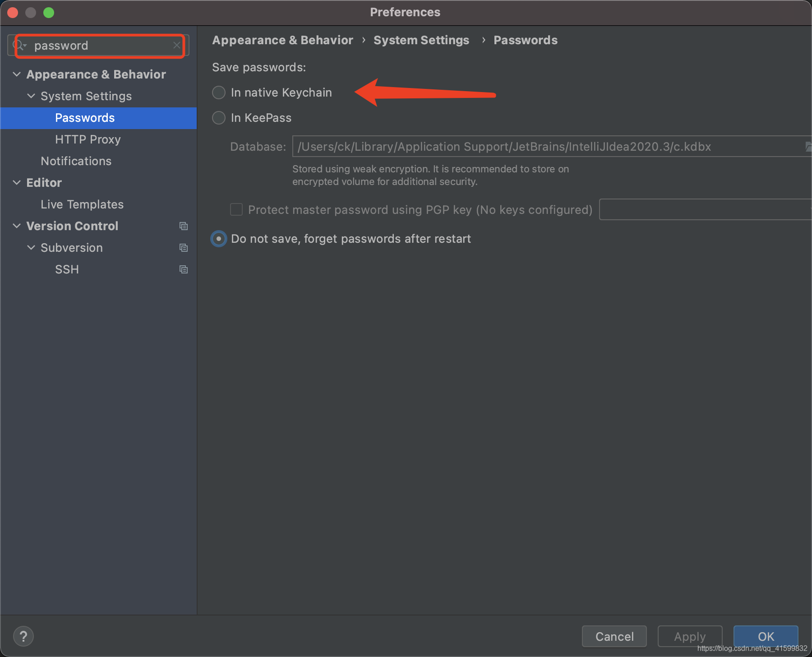Collapse the Subversion tree node

tap(31, 247)
